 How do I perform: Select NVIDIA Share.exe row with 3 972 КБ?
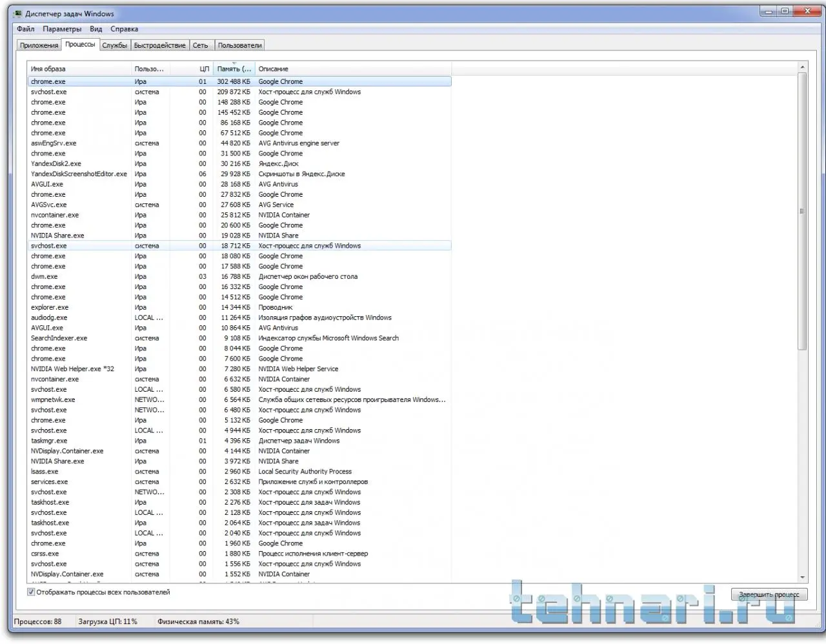pos(239,461)
